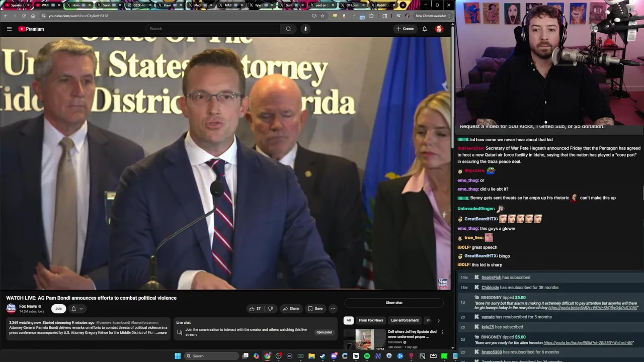Dislike the video with thumbs down

(270, 309)
